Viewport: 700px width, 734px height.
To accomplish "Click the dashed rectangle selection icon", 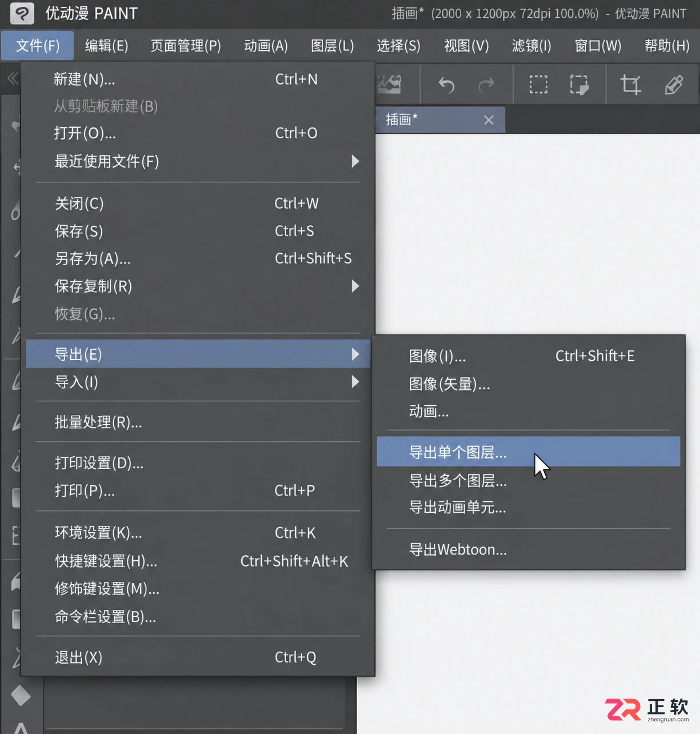I will click(538, 85).
